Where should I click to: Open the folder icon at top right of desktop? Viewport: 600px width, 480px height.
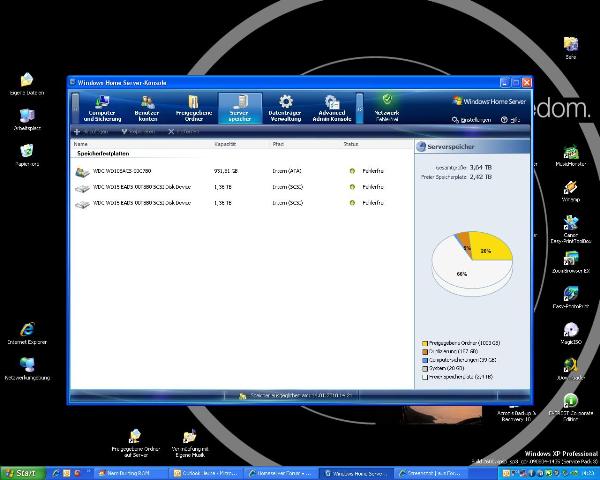click(x=571, y=48)
